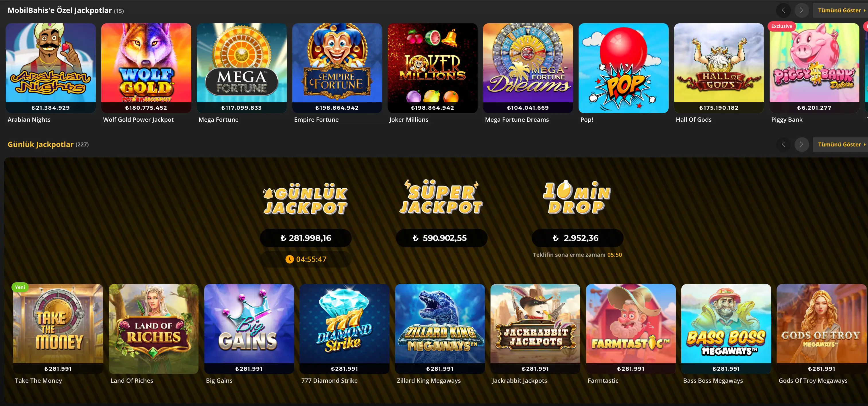This screenshot has width=868, height=406.
Task: Open the Arabian Nights jackpot game
Action: [x=50, y=68]
